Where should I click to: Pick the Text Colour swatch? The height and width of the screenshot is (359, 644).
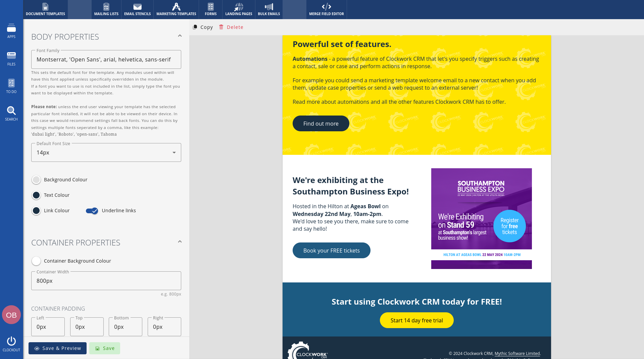click(36, 195)
